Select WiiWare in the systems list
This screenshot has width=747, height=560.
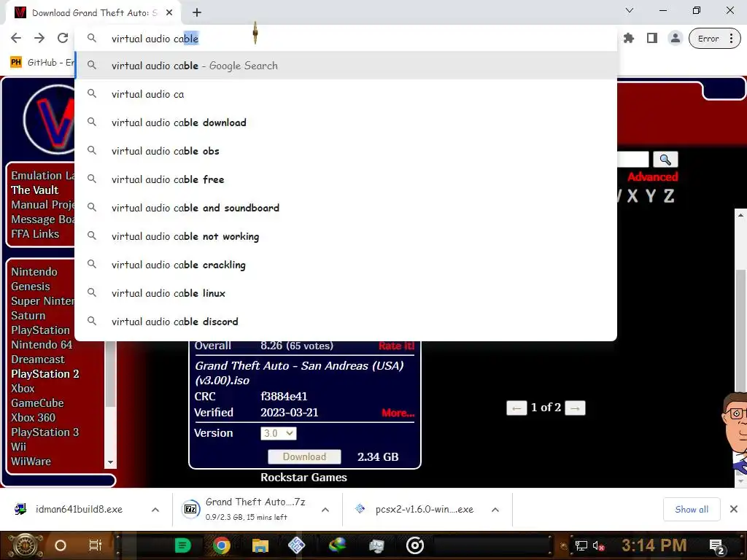(31, 462)
